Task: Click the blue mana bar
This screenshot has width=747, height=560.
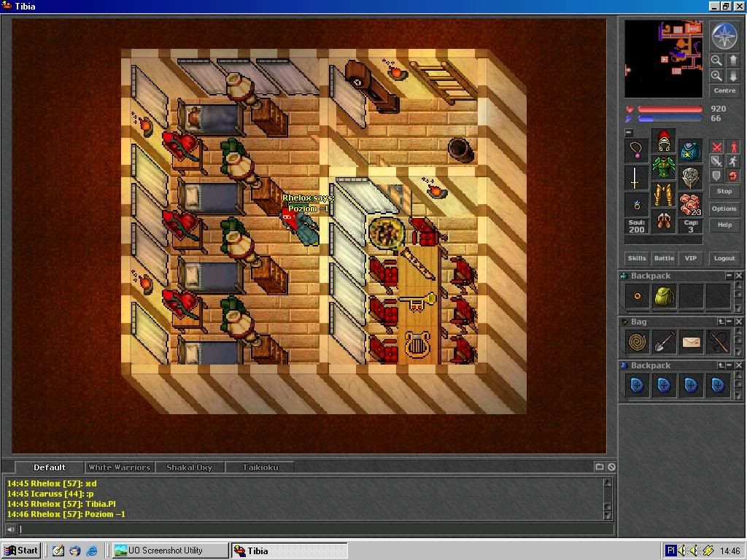Action: [670, 119]
